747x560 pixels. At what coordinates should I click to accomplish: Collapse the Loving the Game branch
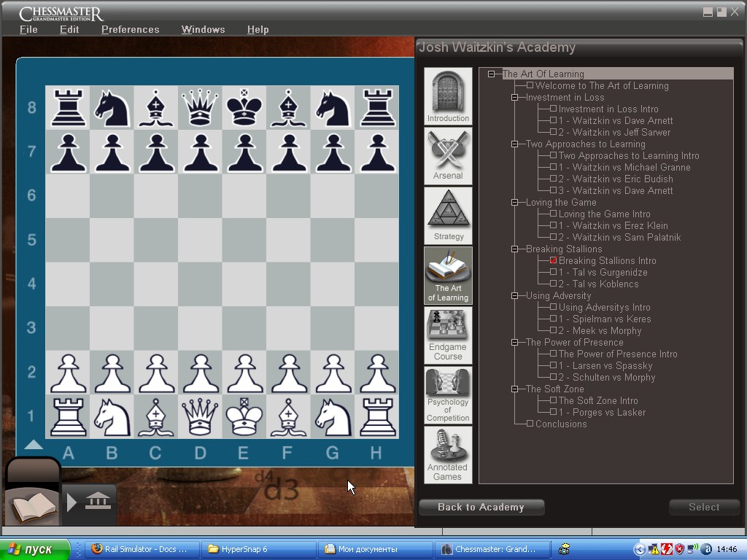[514, 202]
